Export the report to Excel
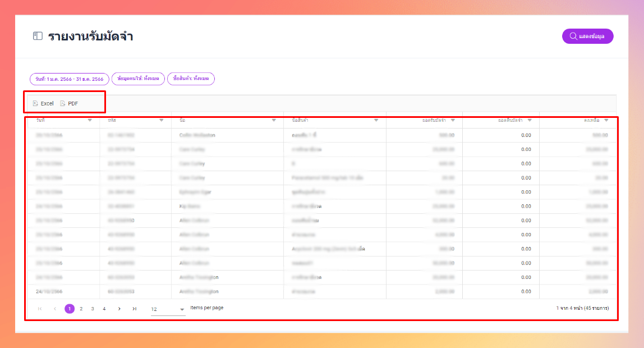The image size is (644, 348). tap(43, 103)
